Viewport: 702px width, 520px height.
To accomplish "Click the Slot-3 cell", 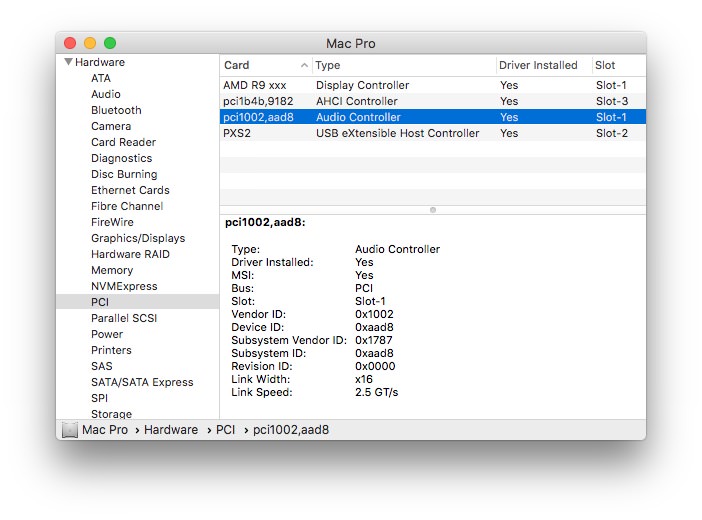I will point(612,101).
